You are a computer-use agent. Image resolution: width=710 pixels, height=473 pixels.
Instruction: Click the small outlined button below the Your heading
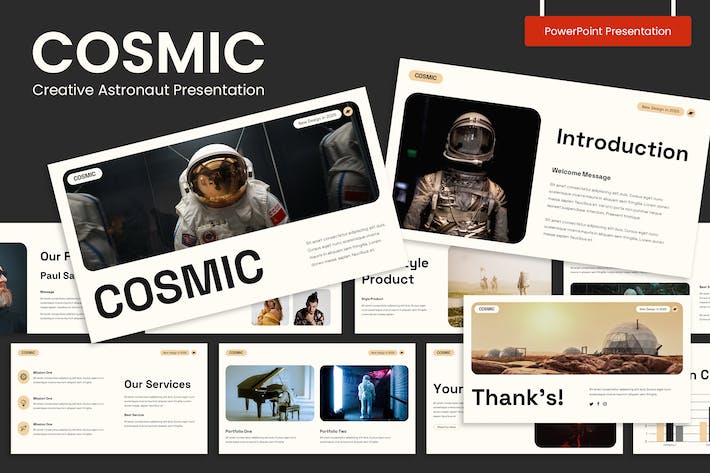coord(446,427)
